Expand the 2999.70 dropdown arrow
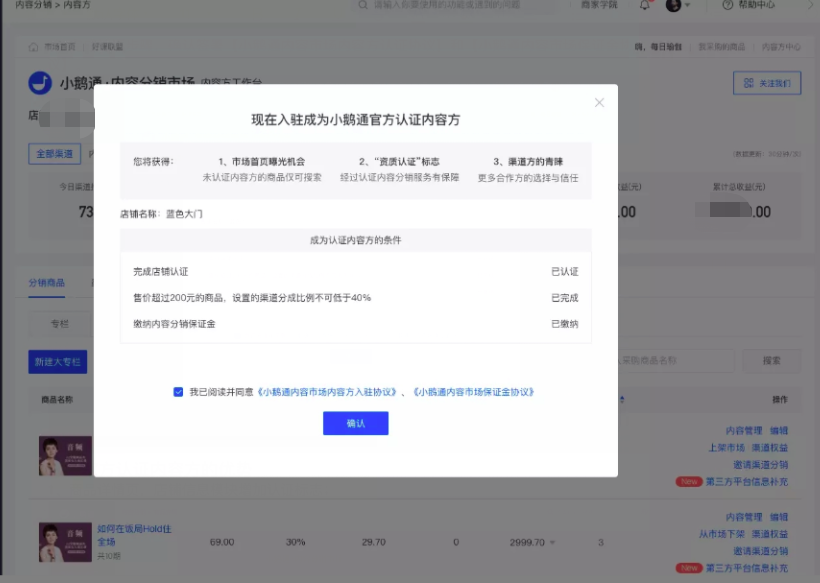This screenshot has width=820, height=583. [553, 543]
